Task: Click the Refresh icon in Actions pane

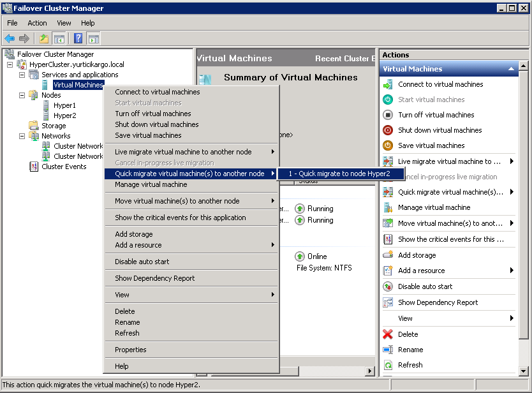Action: tap(388, 365)
